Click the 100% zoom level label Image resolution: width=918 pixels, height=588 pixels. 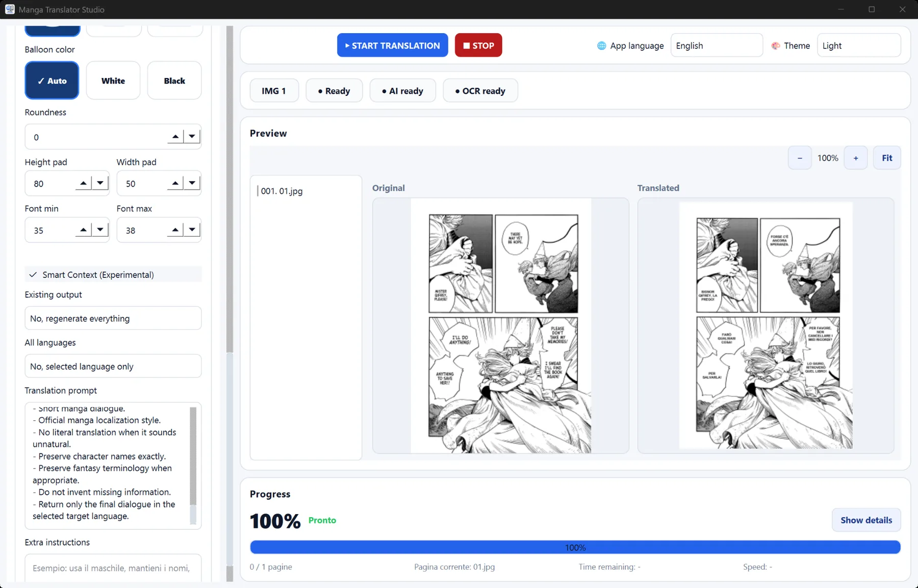point(828,158)
